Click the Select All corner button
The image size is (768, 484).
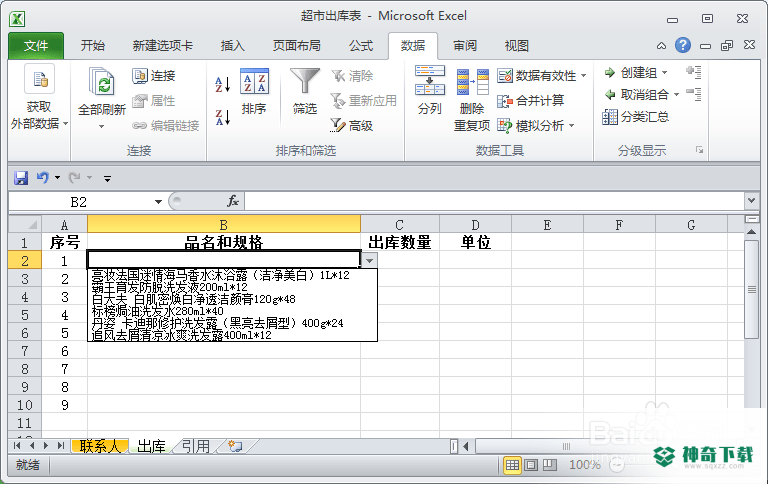tap(25, 224)
